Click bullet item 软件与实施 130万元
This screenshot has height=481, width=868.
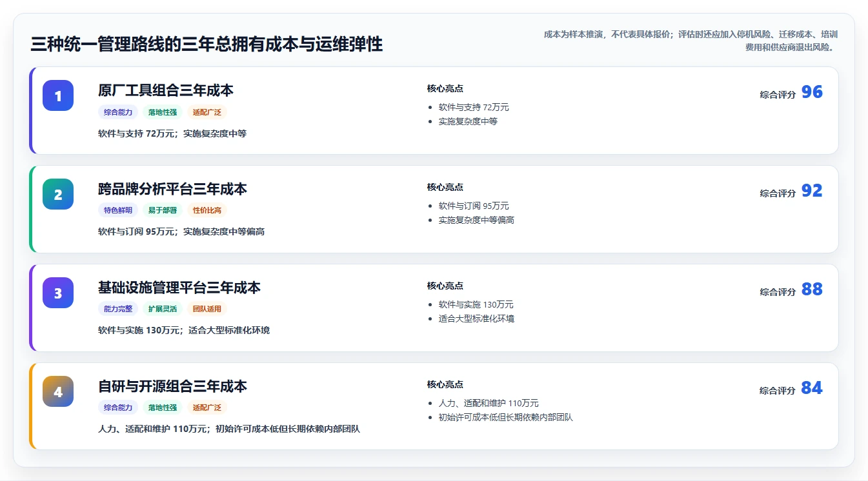point(476,304)
